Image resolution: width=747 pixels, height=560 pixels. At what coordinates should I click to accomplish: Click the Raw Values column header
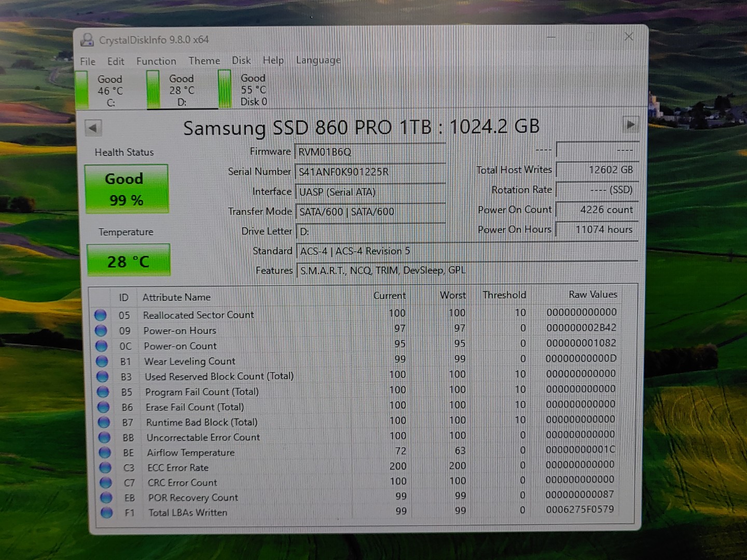click(x=593, y=295)
